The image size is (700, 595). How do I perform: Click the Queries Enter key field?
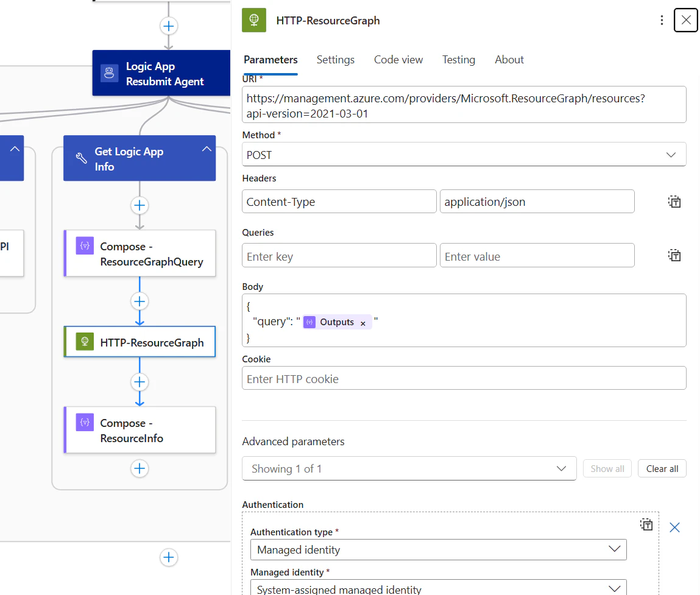(x=339, y=255)
